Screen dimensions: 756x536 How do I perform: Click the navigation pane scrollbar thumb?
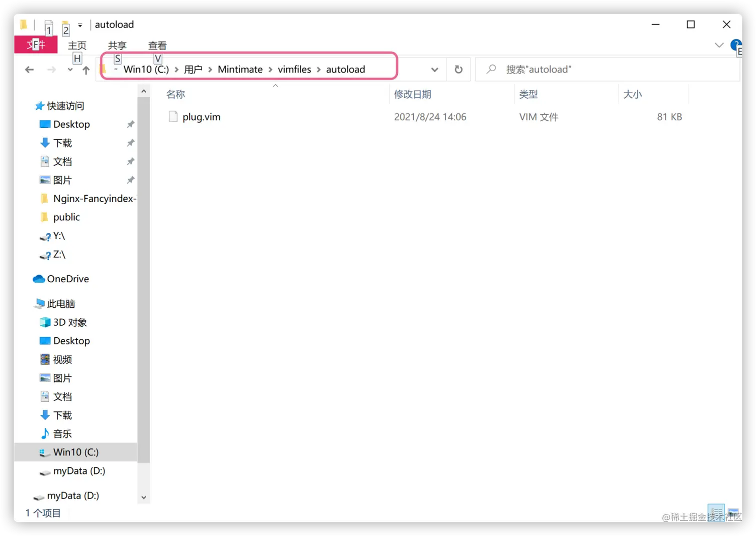point(143,280)
